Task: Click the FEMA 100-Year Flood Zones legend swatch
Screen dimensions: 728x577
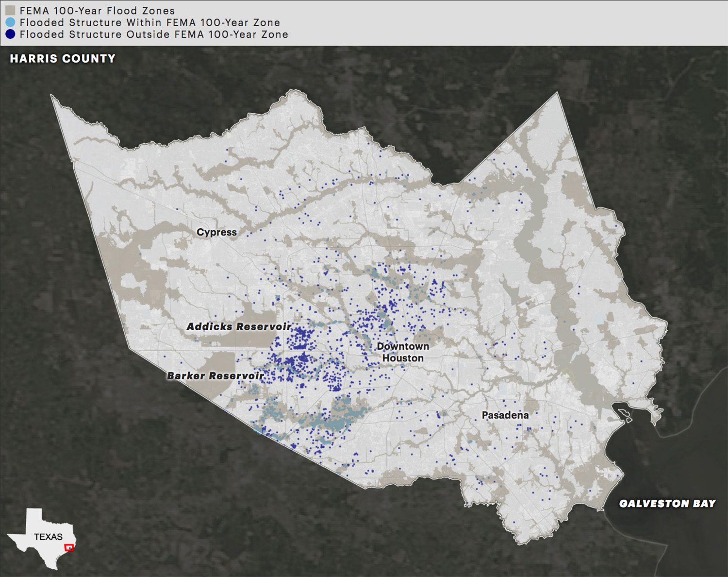Action: pyautogui.click(x=10, y=10)
